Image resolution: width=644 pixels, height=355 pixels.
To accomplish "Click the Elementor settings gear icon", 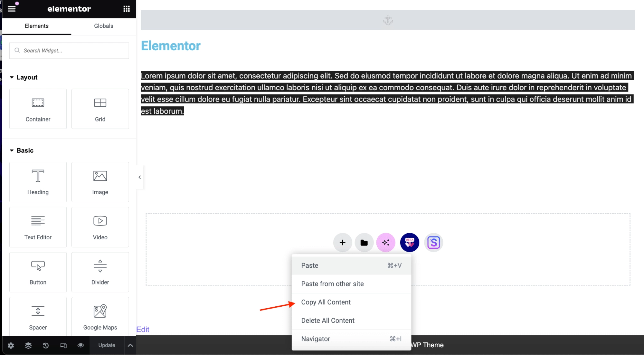I will click(11, 345).
